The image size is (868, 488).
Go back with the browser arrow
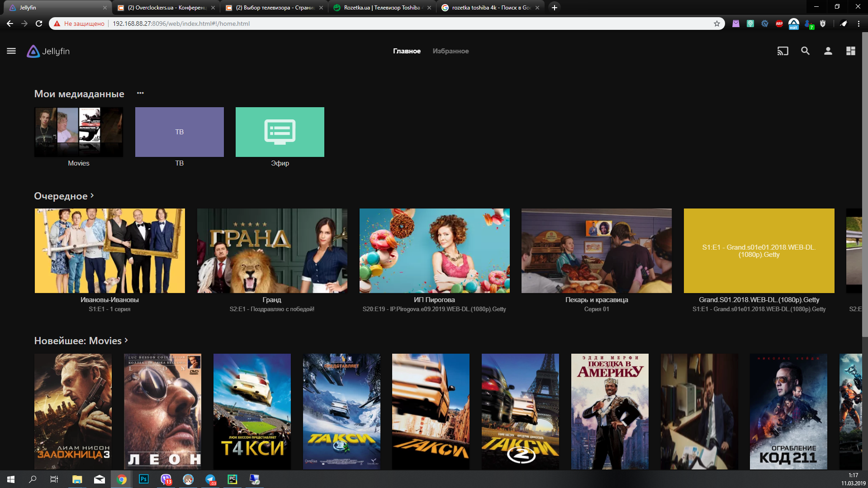(10, 24)
